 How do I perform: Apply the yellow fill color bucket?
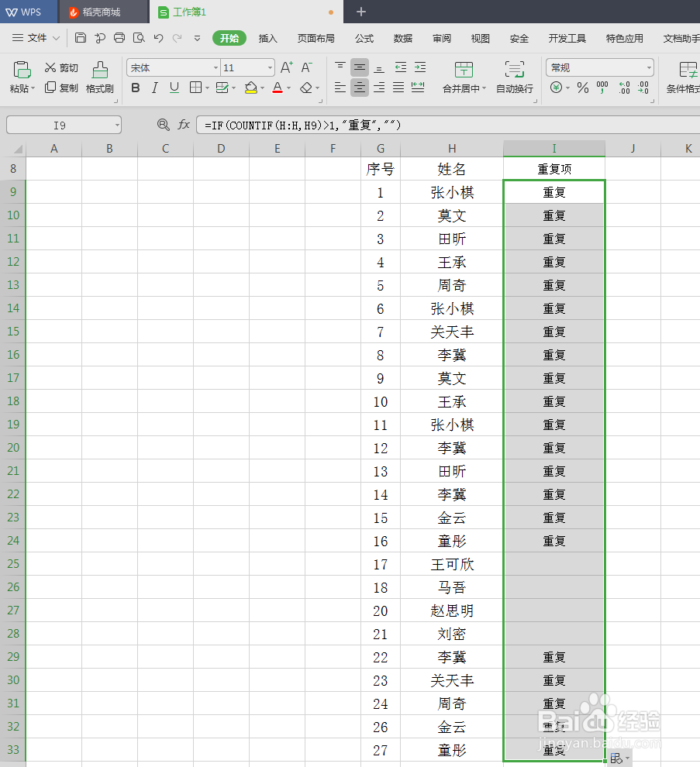tap(251, 88)
